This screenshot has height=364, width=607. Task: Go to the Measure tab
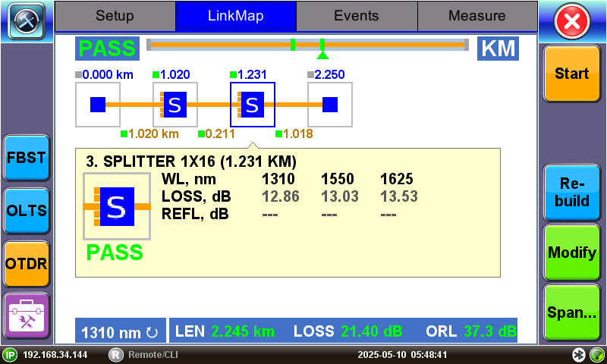coord(476,16)
